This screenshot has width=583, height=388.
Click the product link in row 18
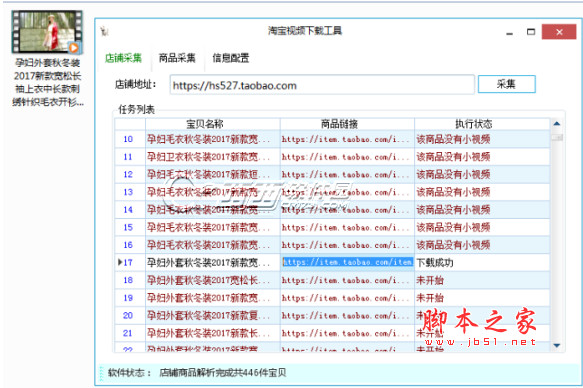tap(347, 280)
